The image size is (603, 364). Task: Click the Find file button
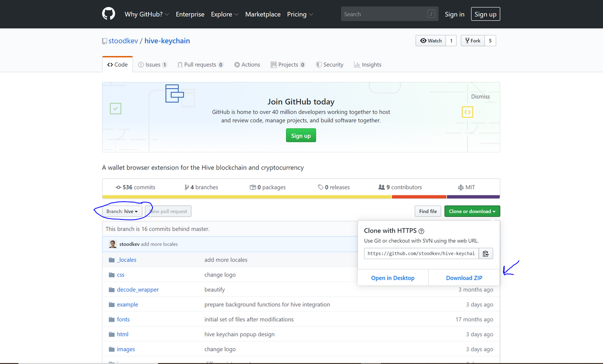tap(428, 211)
